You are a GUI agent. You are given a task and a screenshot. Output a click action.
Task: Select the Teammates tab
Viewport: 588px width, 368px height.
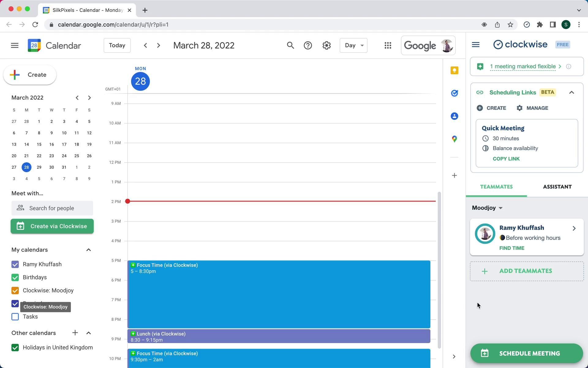(x=496, y=187)
